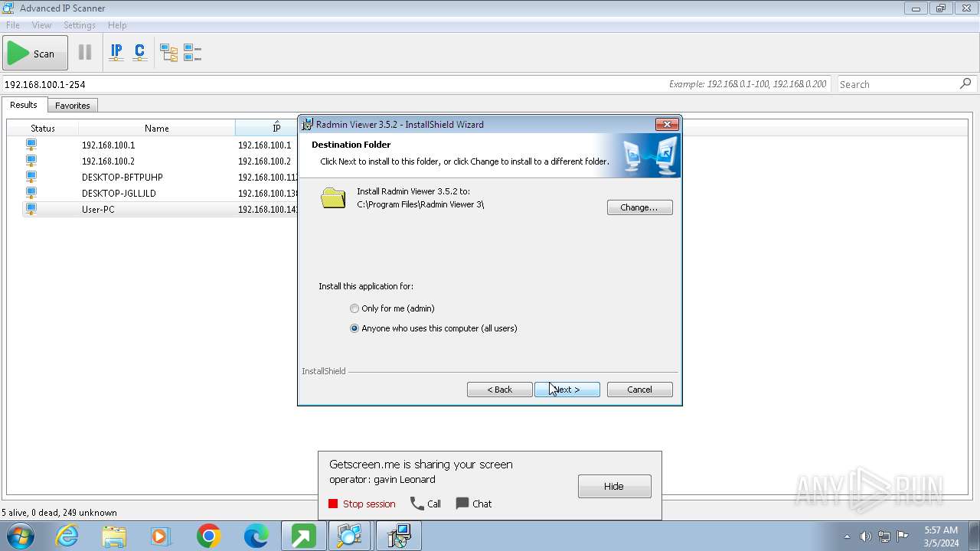Image resolution: width=980 pixels, height=551 pixels.
Task: Open File Explorer from the taskbar
Action: (x=114, y=536)
